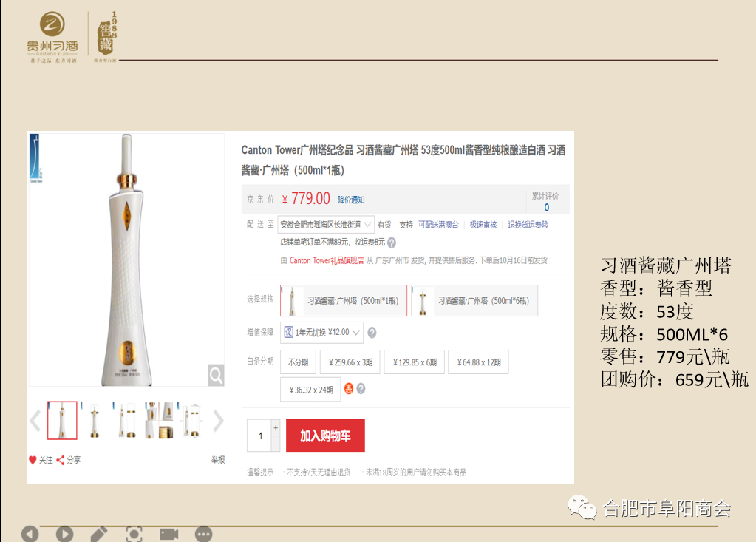Choose the 不分期 installment option
Image resolution: width=756 pixels, height=542 pixels.
click(x=298, y=362)
